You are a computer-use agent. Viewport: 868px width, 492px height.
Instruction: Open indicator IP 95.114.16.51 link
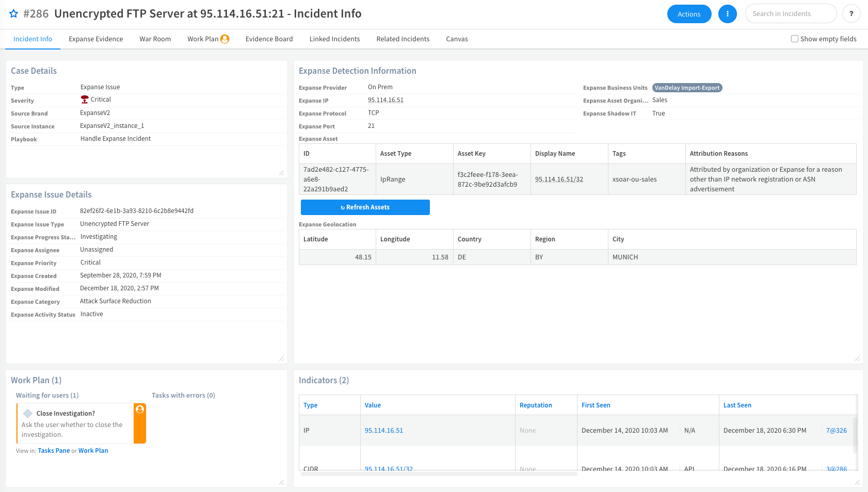[383, 431]
